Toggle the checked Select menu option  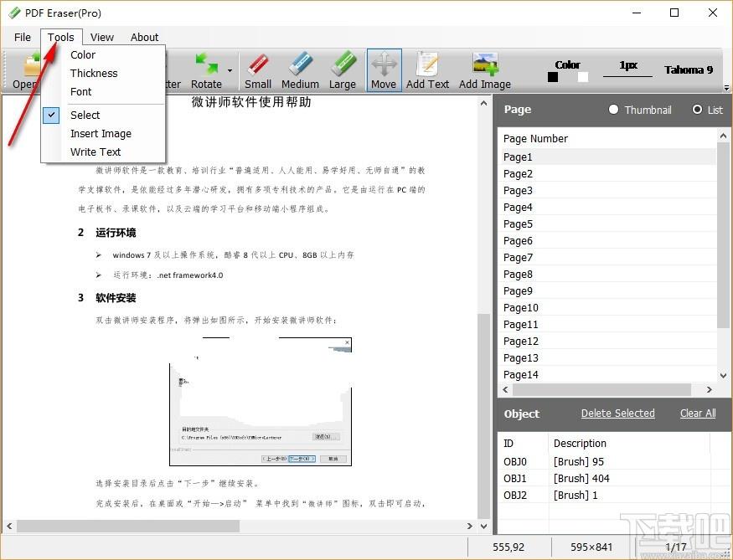(x=103, y=115)
